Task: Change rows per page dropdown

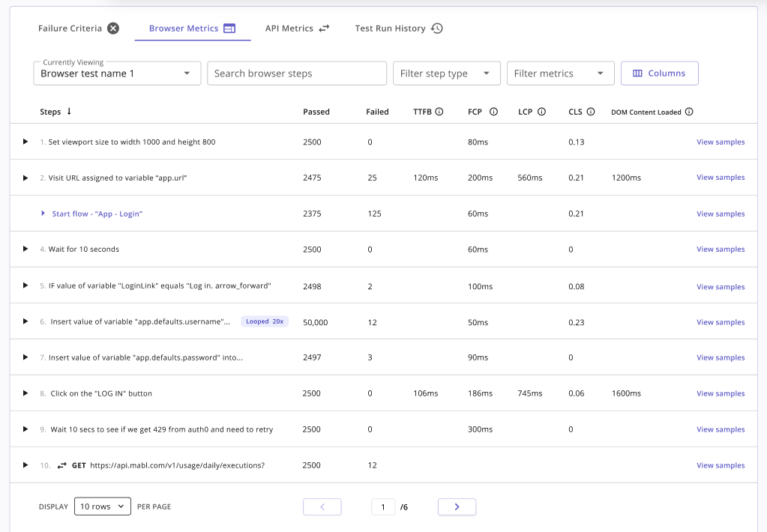Action: coord(103,507)
